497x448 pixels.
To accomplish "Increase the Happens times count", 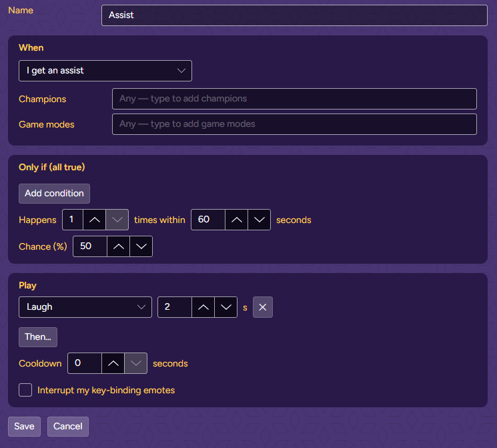I will click(95, 220).
